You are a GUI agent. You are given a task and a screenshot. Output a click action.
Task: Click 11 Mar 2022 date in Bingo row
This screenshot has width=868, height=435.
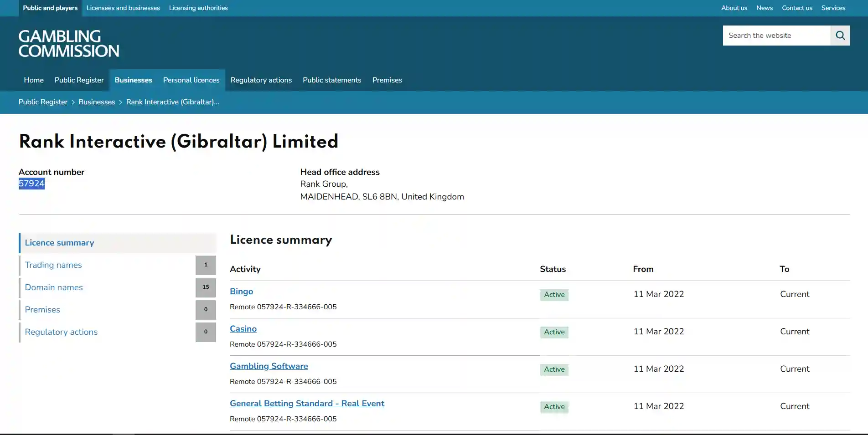659,294
